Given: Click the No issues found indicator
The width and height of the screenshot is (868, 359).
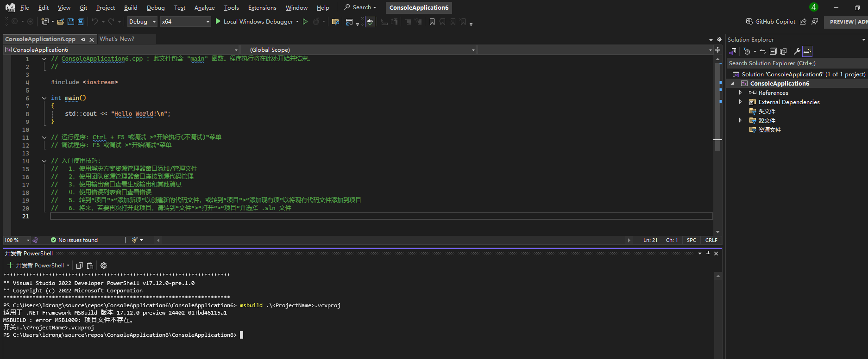Looking at the screenshot, I should [74, 240].
